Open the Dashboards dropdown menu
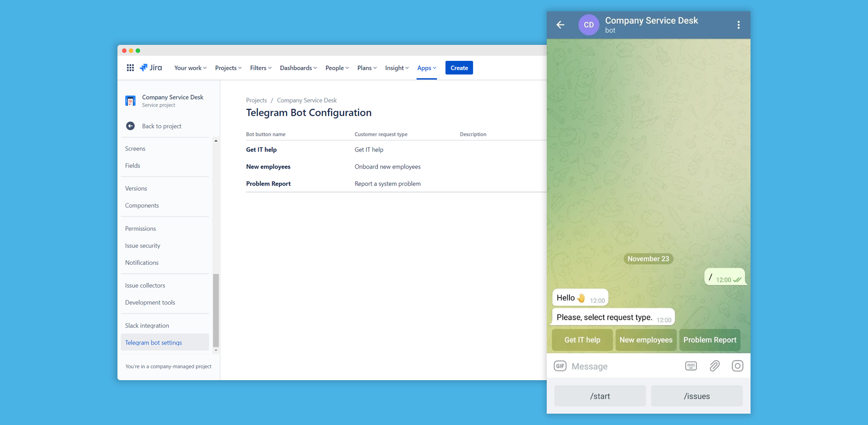 298,68
